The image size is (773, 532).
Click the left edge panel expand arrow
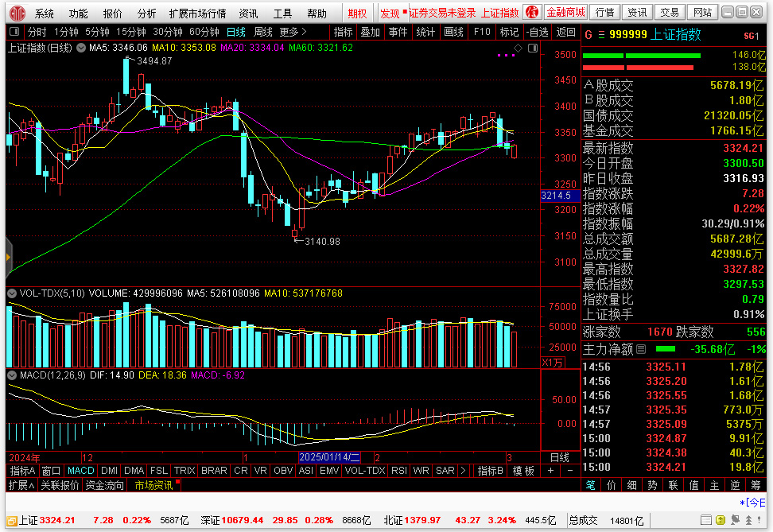coord(9,258)
